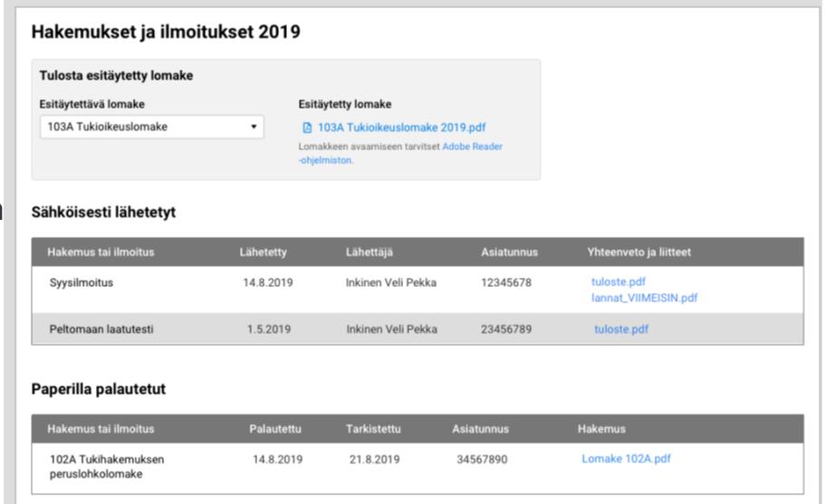Click the Yhteenveto ja liitteet column header
This screenshot has height=504, width=825.
coord(638,252)
